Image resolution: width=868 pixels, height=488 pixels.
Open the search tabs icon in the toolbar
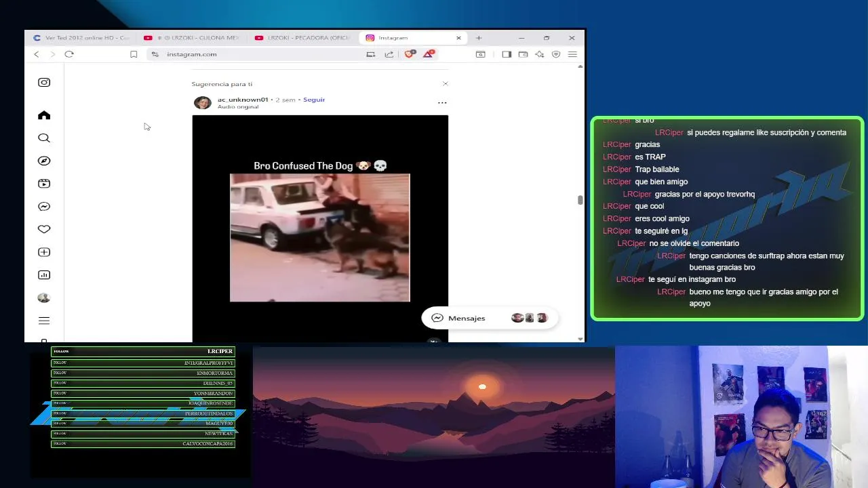[481, 54]
